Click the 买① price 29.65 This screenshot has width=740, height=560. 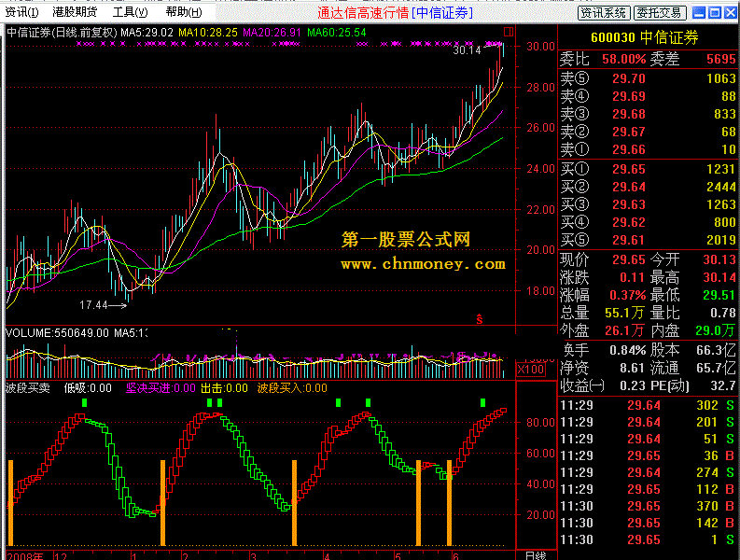pyautogui.click(x=629, y=169)
